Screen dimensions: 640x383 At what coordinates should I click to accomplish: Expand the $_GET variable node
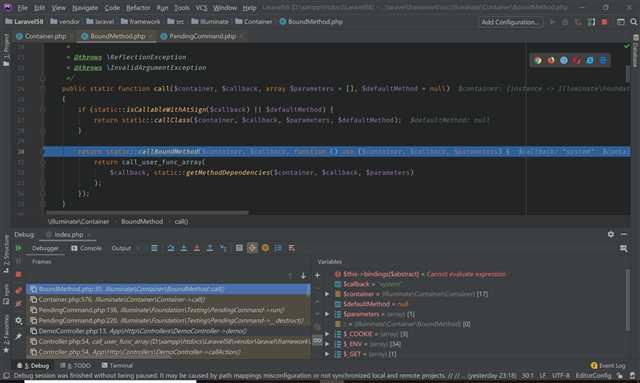point(327,354)
